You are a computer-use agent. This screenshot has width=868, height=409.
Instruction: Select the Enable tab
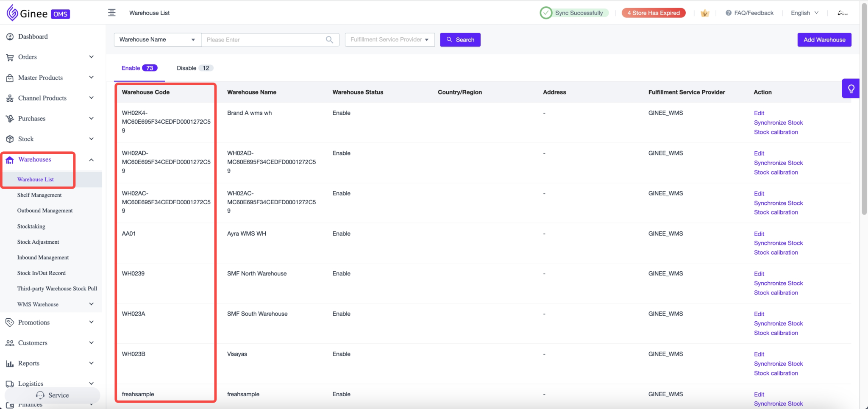pyautogui.click(x=131, y=68)
